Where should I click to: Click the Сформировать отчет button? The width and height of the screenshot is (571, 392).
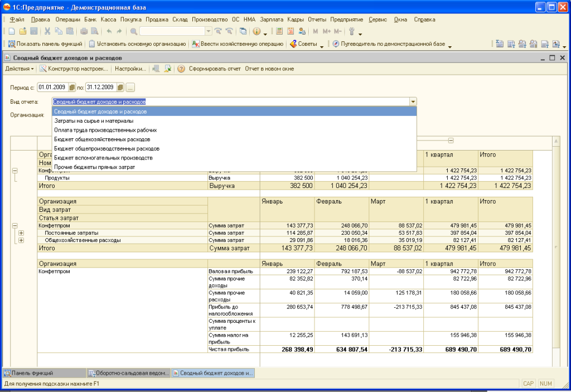[215, 69]
